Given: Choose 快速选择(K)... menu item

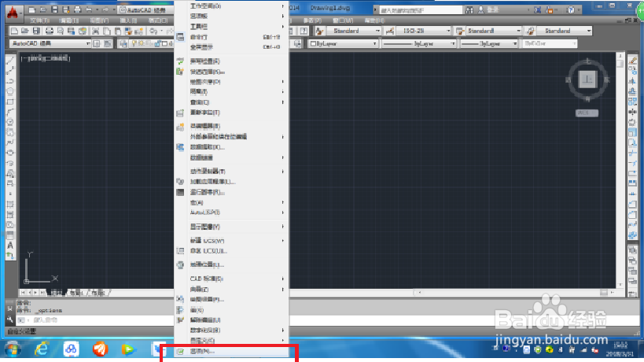Looking at the screenshot, I should [232, 72].
